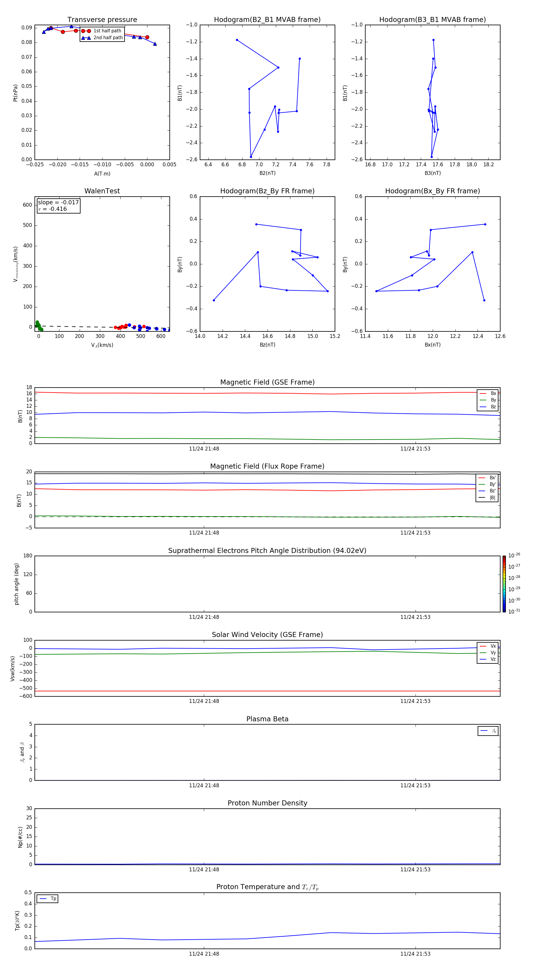Click the "Magnetic Field (Flux Rope Frame)" title

pos(267,466)
